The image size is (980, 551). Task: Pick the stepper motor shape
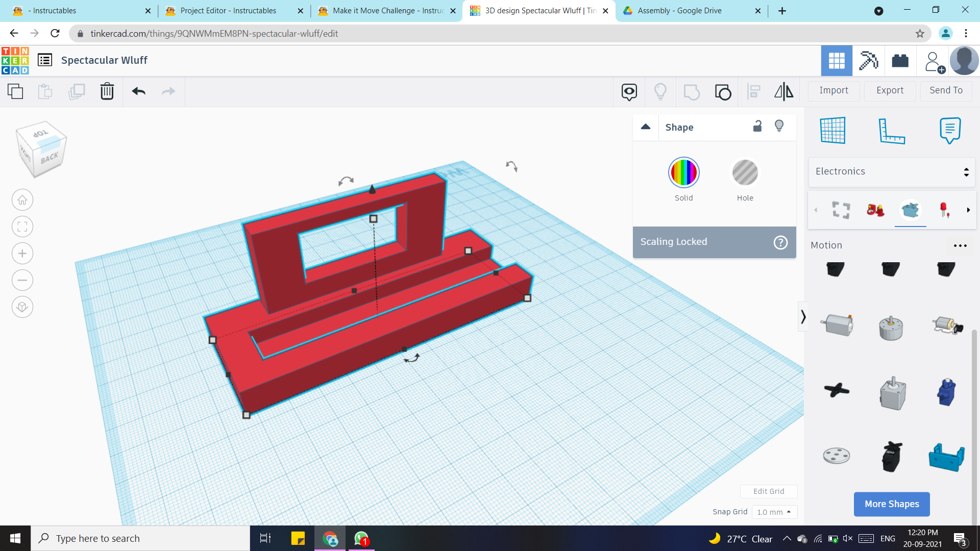[x=892, y=393]
